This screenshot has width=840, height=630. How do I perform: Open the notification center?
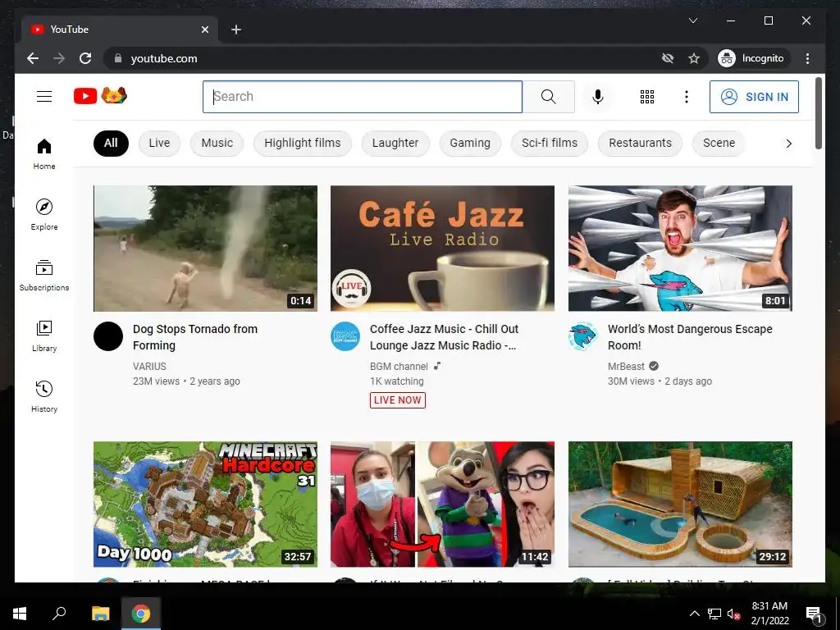tap(814, 614)
